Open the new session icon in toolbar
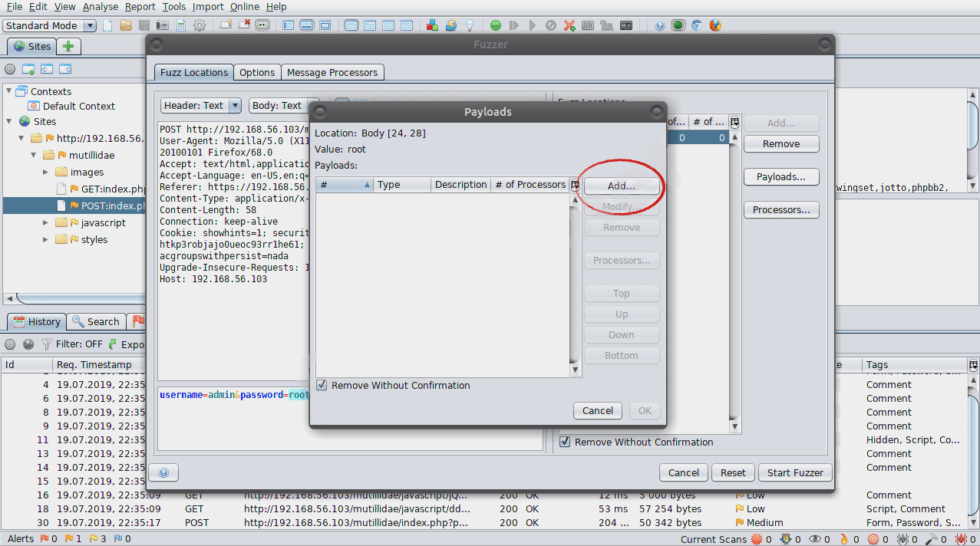This screenshot has width=980, height=546. click(107, 25)
